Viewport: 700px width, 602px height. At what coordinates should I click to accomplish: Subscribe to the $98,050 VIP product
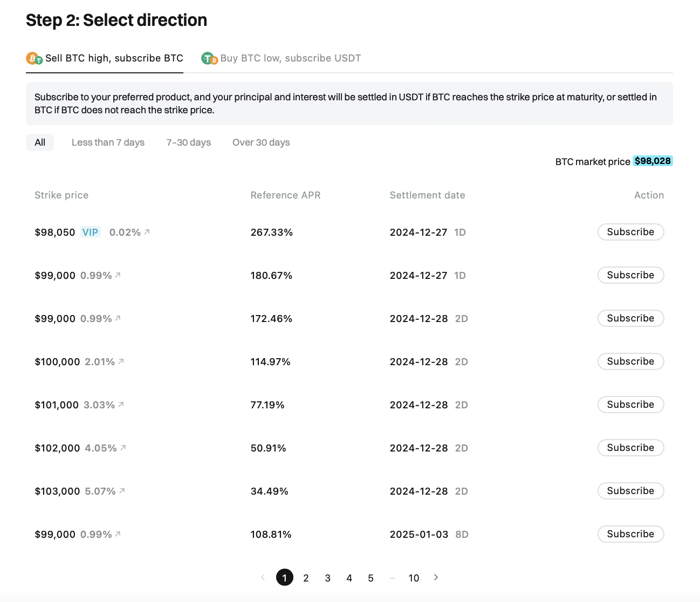coord(630,232)
